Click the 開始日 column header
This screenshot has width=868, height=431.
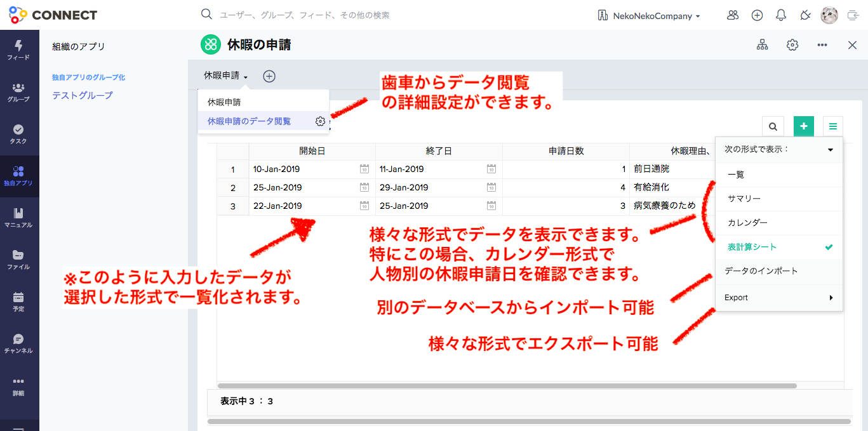coord(312,151)
